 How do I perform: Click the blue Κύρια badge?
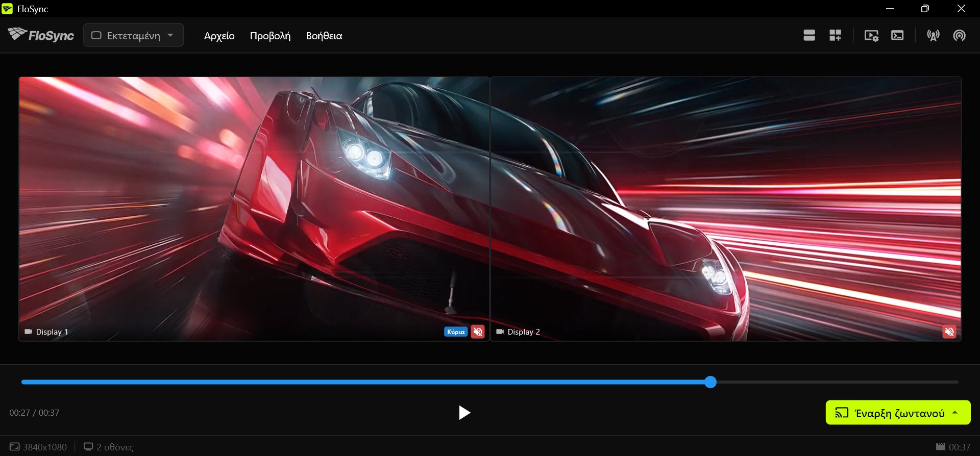tap(456, 332)
